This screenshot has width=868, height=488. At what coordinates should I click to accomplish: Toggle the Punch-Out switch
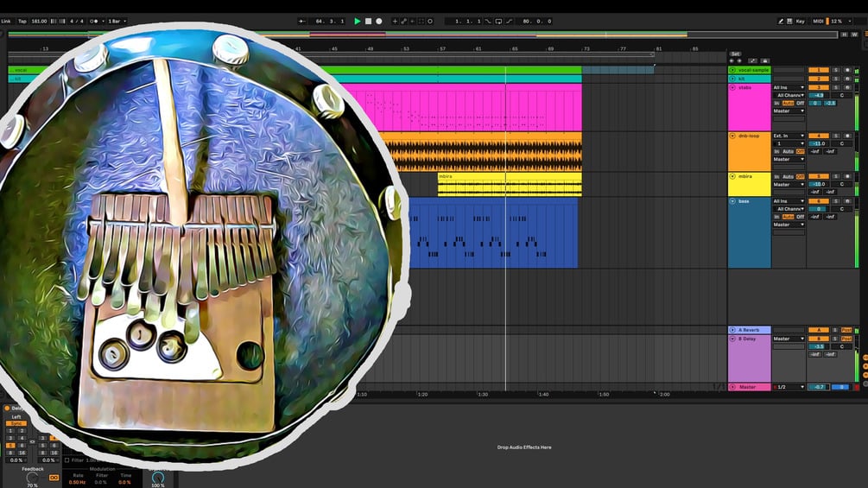[509, 21]
